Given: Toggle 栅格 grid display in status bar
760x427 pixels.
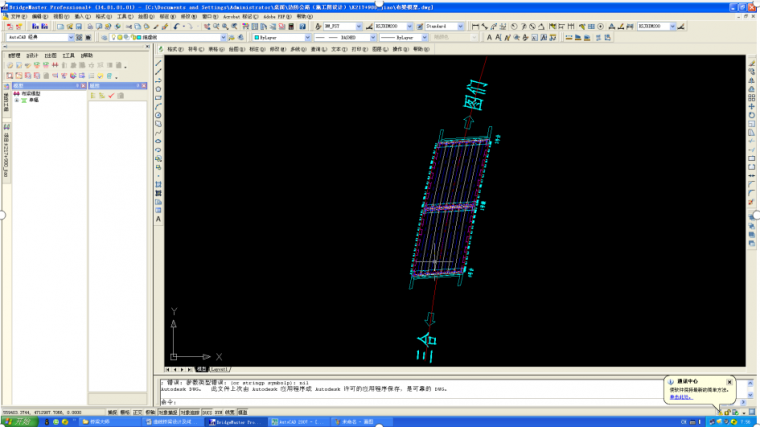Looking at the screenshot, I should [125, 412].
